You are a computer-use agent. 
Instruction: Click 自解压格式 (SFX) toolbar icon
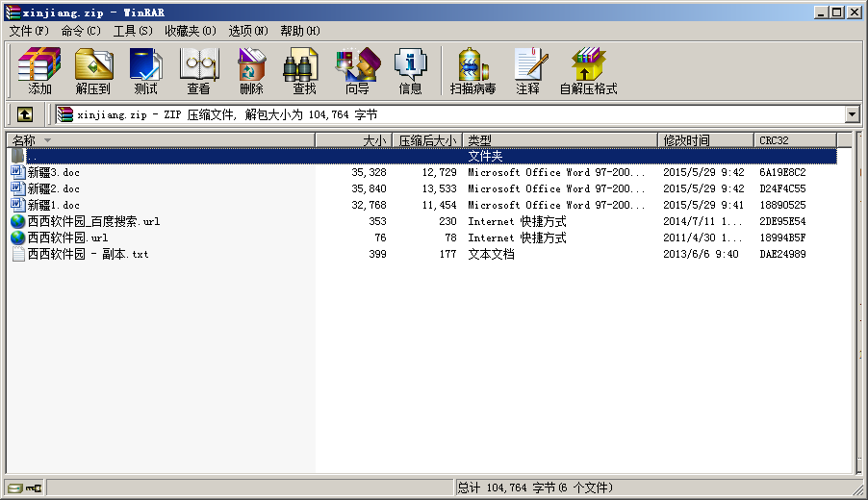[x=588, y=71]
